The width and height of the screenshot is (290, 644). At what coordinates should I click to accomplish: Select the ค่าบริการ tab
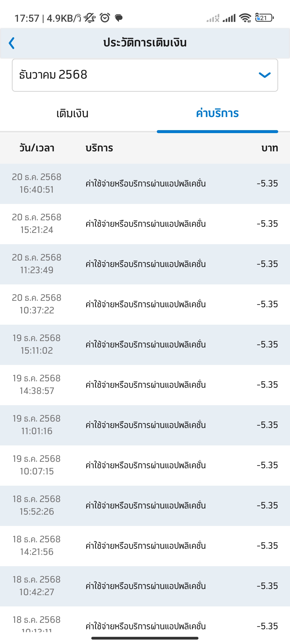click(x=217, y=114)
